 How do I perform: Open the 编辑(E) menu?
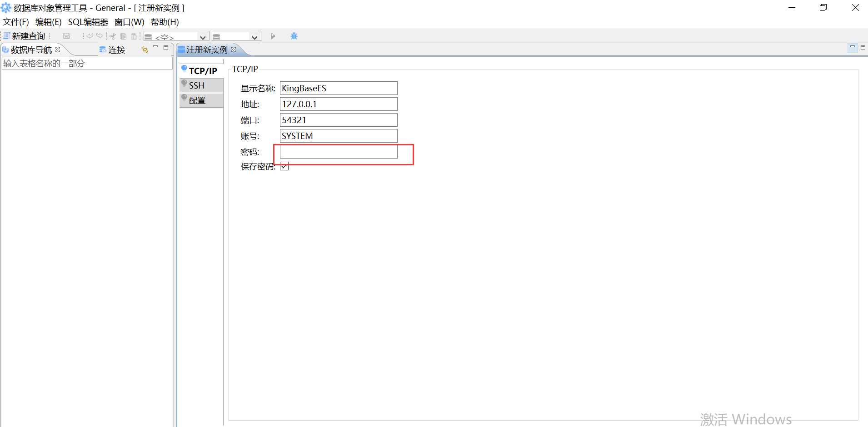(49, 22)
